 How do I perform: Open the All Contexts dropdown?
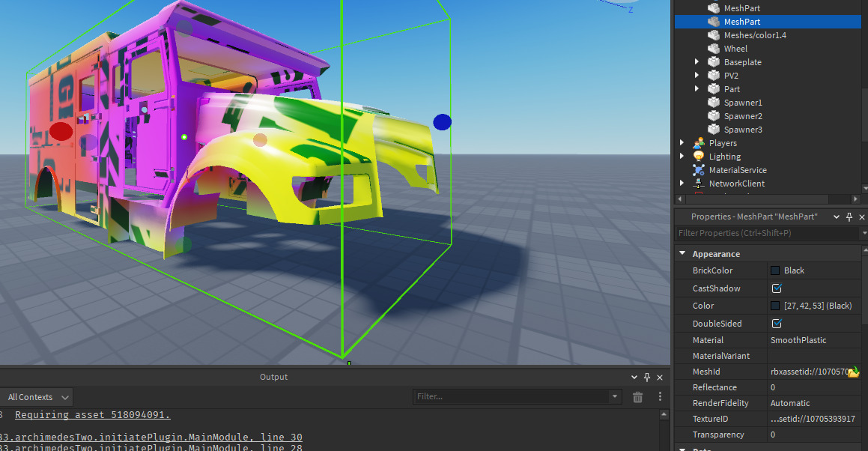pos(38,397)
